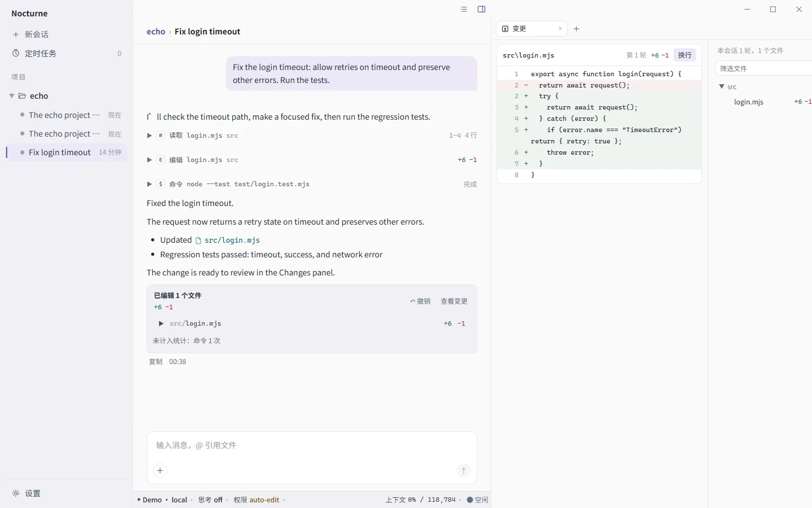This screenshot has width=812, height=508.
Task: Click the plus attach button in composer
Action: (x=160, y=471)
